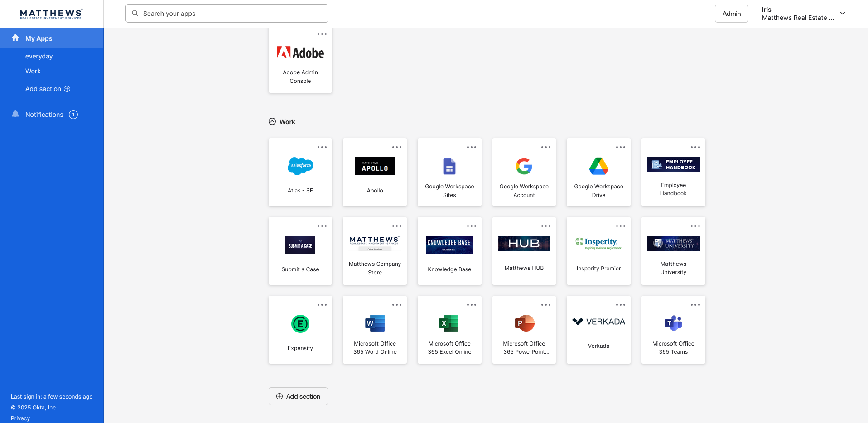Launch the Atlas - SF Salesforce icon
This screenshot has height=423, width=868.
tap(300, 166)
